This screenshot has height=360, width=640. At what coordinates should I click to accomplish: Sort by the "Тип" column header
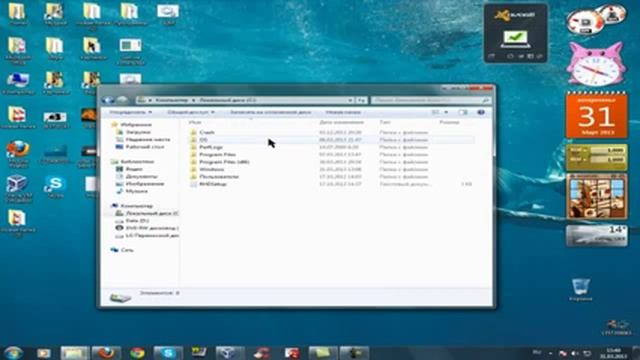click(384, 122)
